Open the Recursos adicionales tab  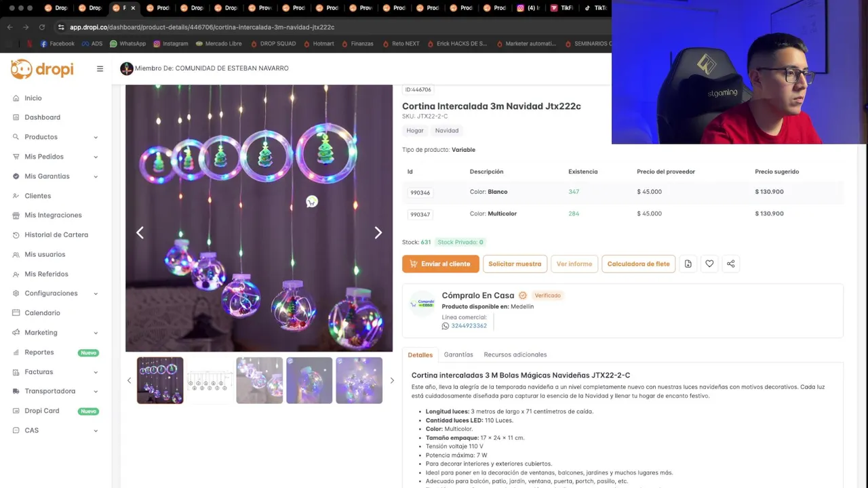tap(515, 354)
